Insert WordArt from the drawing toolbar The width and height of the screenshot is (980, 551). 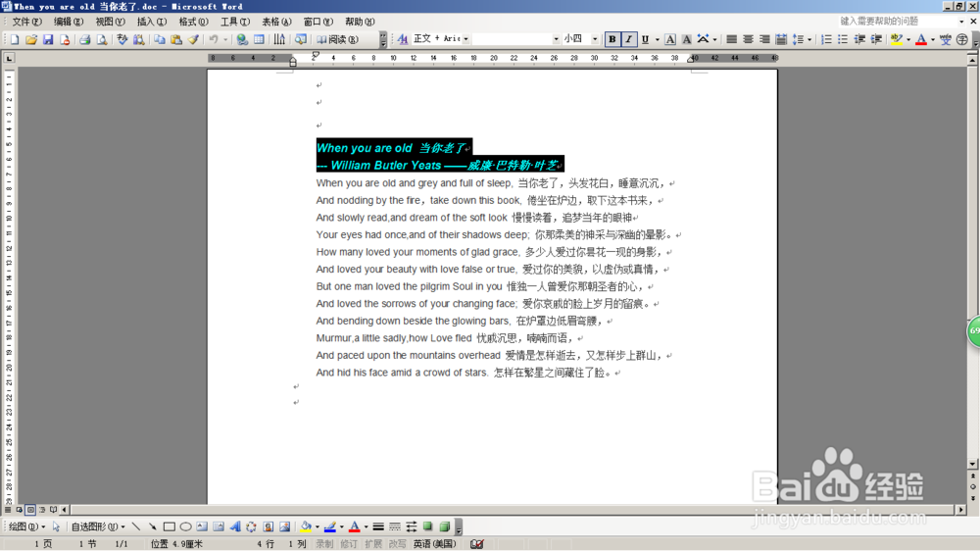235,526
